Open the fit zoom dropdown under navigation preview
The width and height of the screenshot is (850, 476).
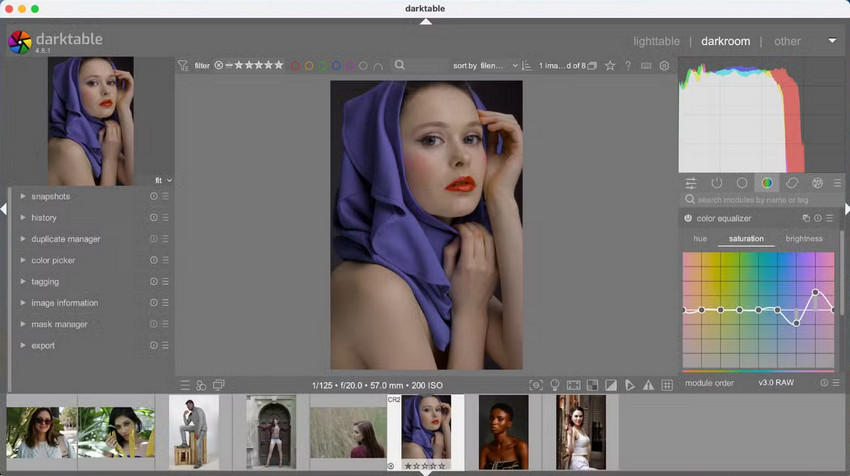(163, 180)
